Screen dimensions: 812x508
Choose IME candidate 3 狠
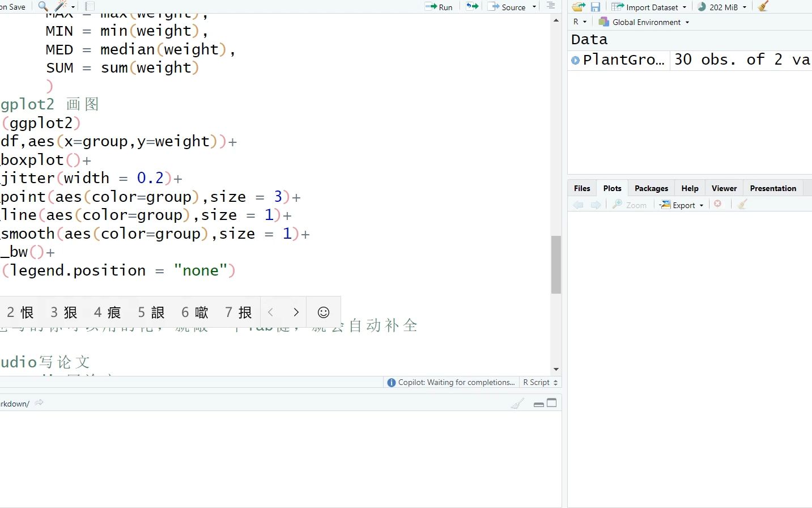click(64, 312)
